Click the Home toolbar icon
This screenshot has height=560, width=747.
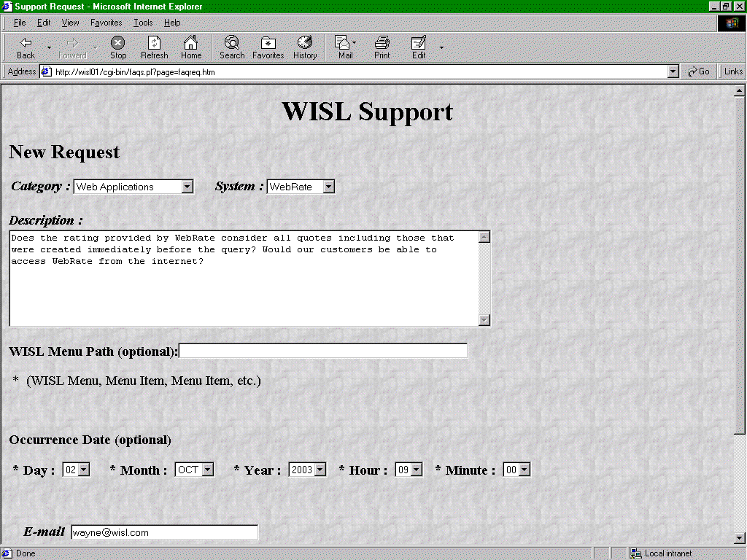click(190, 46)
